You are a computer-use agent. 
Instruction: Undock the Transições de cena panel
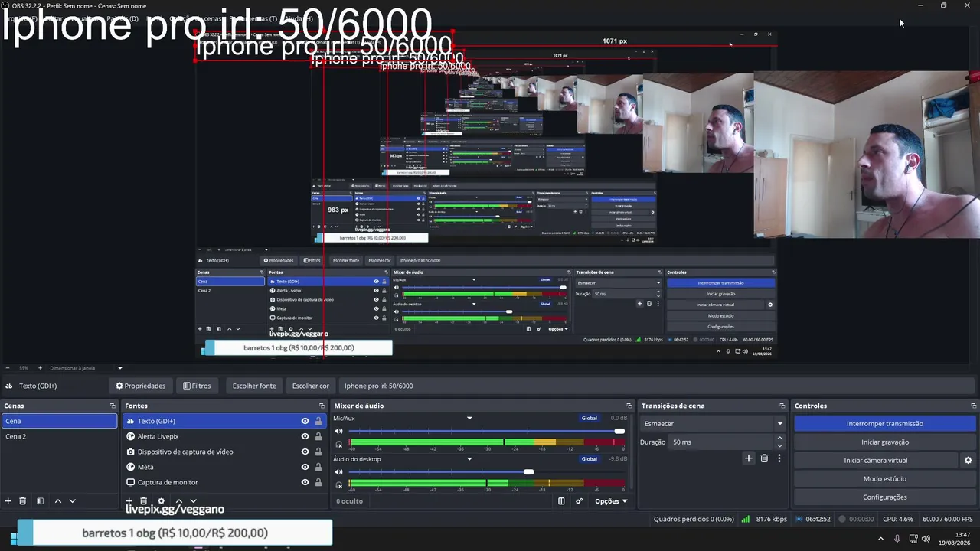click(x=782, y=406)
